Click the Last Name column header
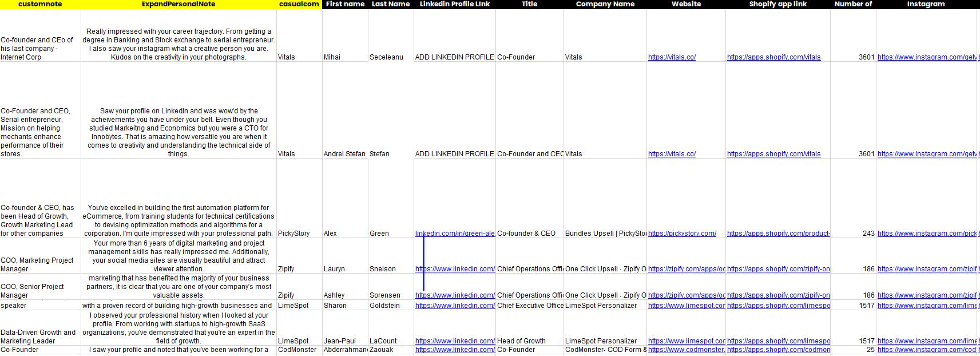980x356 pixels. [x=391, y=4]
